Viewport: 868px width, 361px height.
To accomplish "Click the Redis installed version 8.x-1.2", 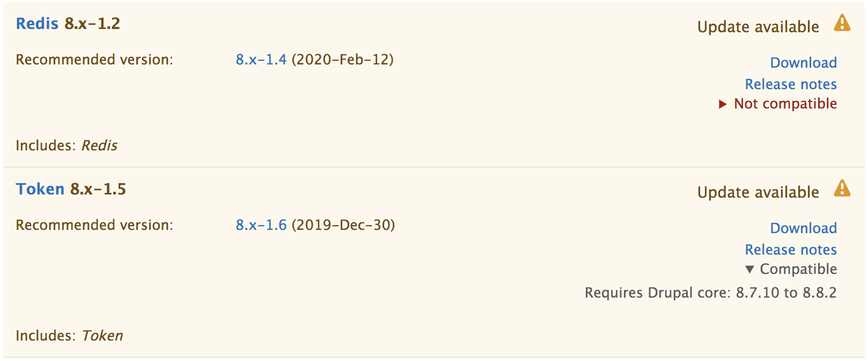I will click(x=92, y=24).
